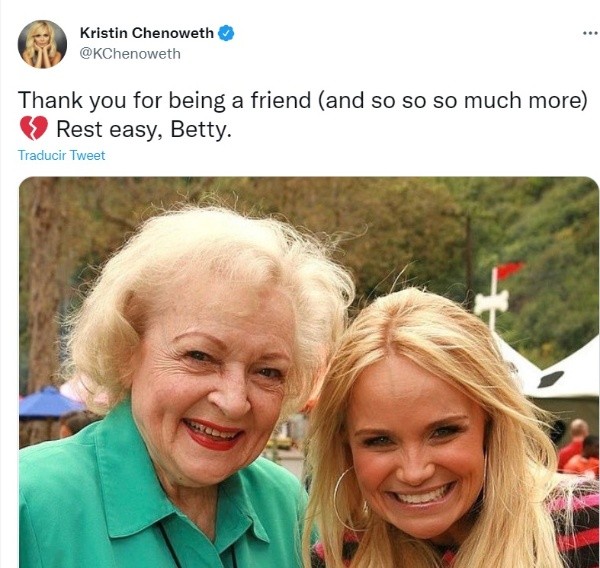Screen dimensions: 600x568
Task: Click the red flag in the photo
Action: 510,270
